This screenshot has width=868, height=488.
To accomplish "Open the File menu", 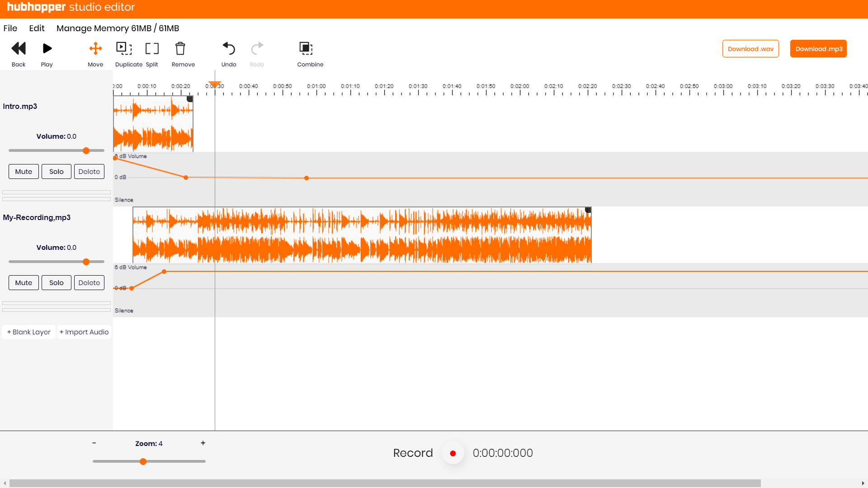I will pos(10,28).
